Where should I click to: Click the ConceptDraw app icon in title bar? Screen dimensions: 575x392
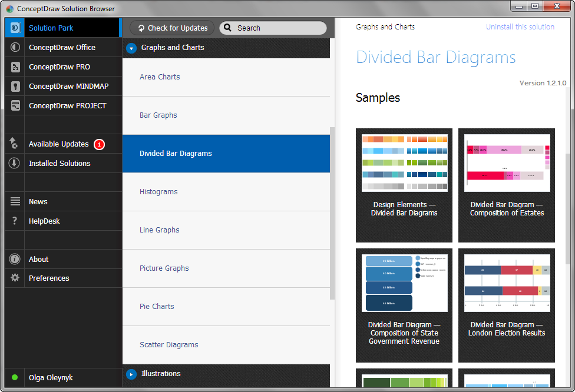click(x=10, y=9)
